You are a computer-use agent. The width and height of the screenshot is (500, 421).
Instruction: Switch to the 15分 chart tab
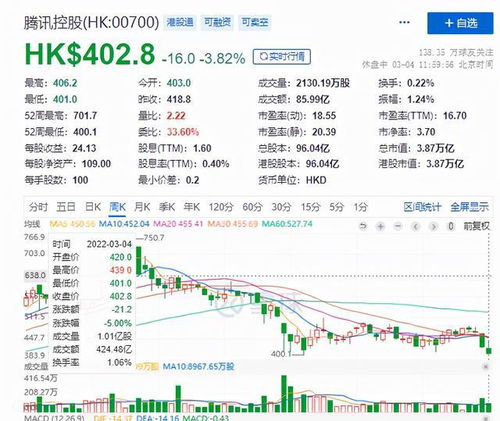[310, 207]
